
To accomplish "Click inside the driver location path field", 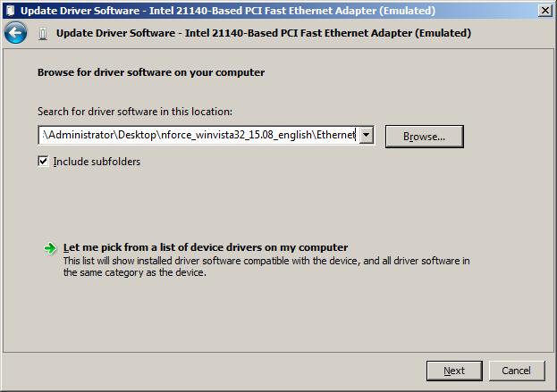I will click(198, 135).
